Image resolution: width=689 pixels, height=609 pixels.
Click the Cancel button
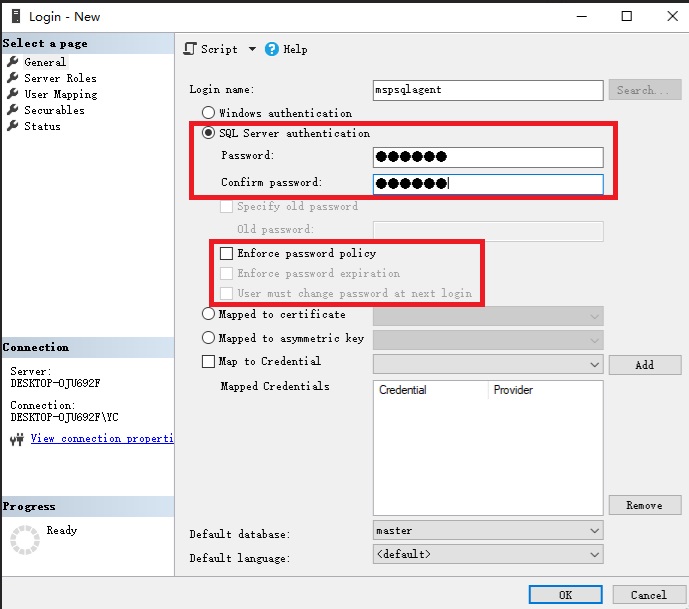click(648, 594)
